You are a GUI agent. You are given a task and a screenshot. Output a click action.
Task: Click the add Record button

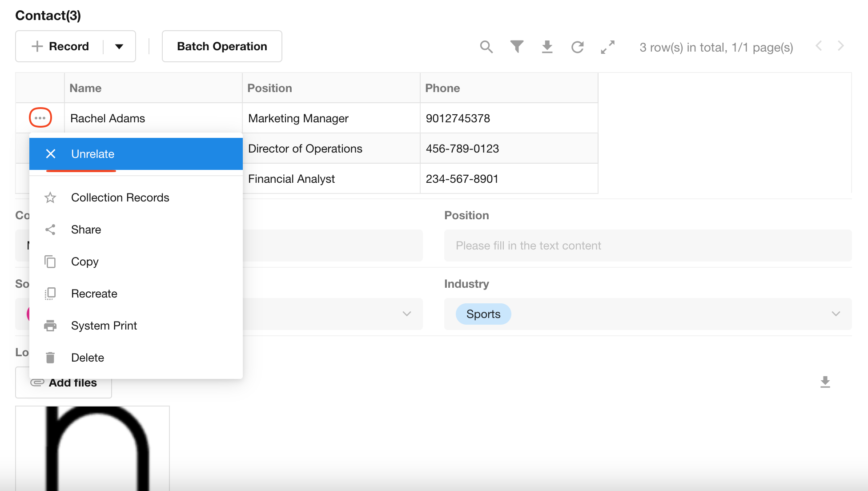[60, 46]
